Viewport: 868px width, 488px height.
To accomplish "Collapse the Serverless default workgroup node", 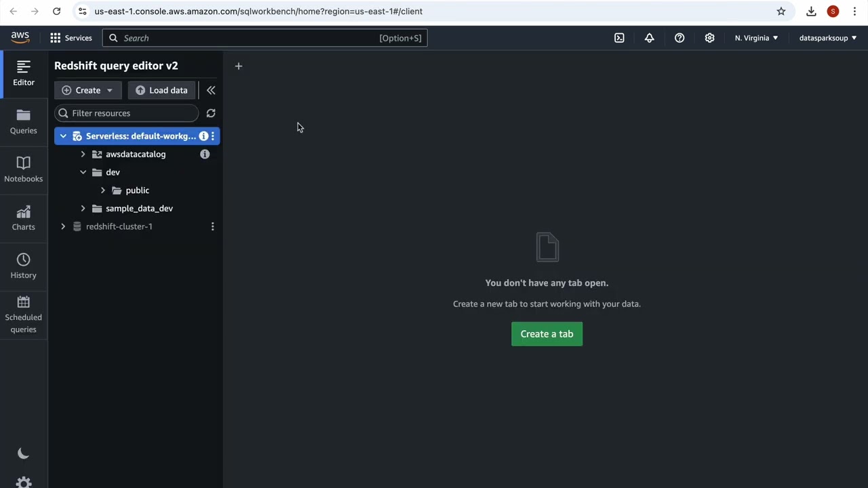I will [x=63, y=136].
